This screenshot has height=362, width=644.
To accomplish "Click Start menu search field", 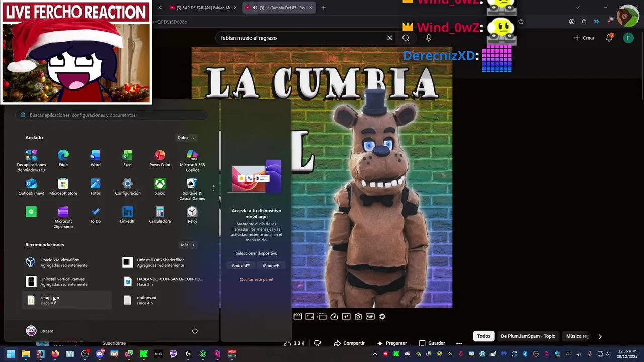I will point(112,115).
